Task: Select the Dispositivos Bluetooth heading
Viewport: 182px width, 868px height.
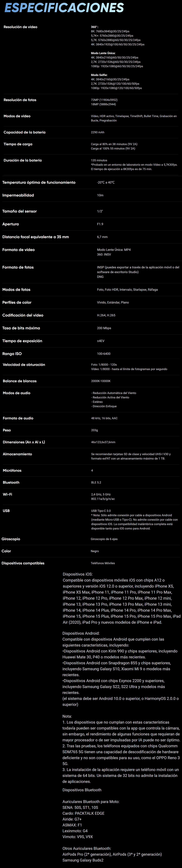Action: click(x=82, y=790)
